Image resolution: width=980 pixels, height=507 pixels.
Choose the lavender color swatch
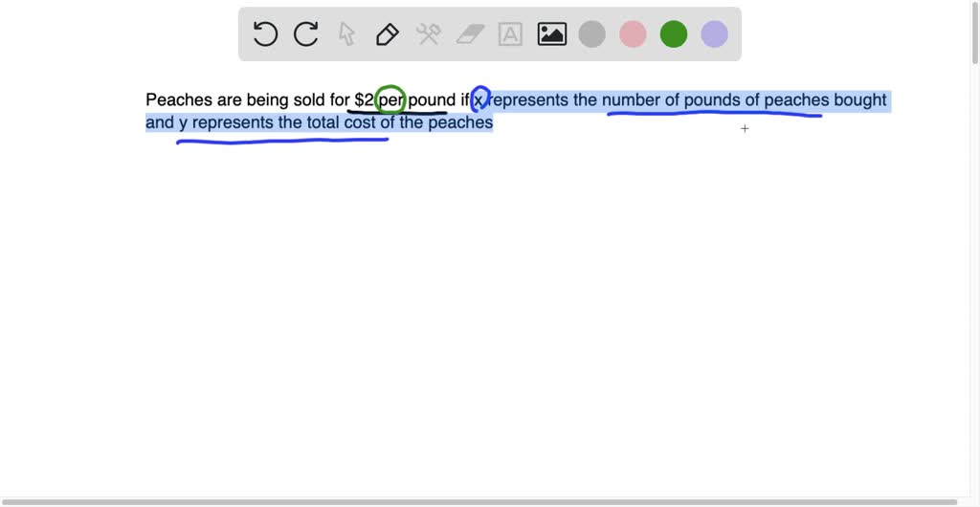click(x=714, y=33)
